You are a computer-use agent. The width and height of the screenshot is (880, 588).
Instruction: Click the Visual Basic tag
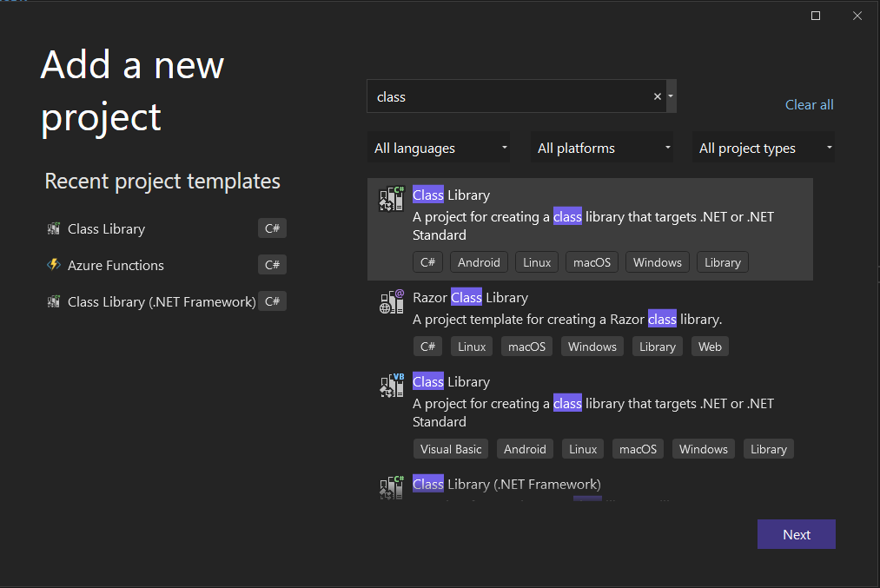pyautogui.click(x=451, y=449)
